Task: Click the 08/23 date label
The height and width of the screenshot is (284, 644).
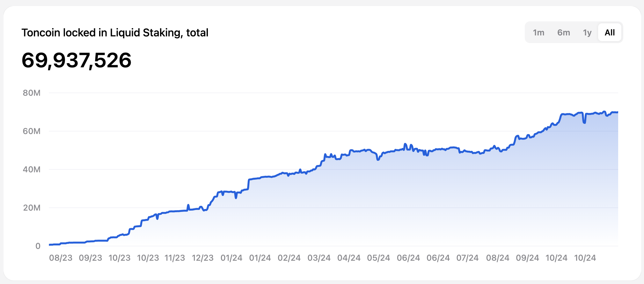Action: point(61,258)
